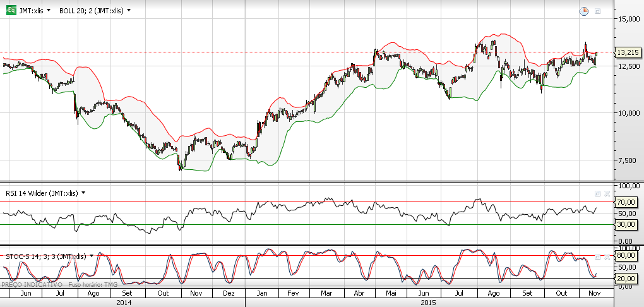Open the clock time-period icon

click(583, 11)
